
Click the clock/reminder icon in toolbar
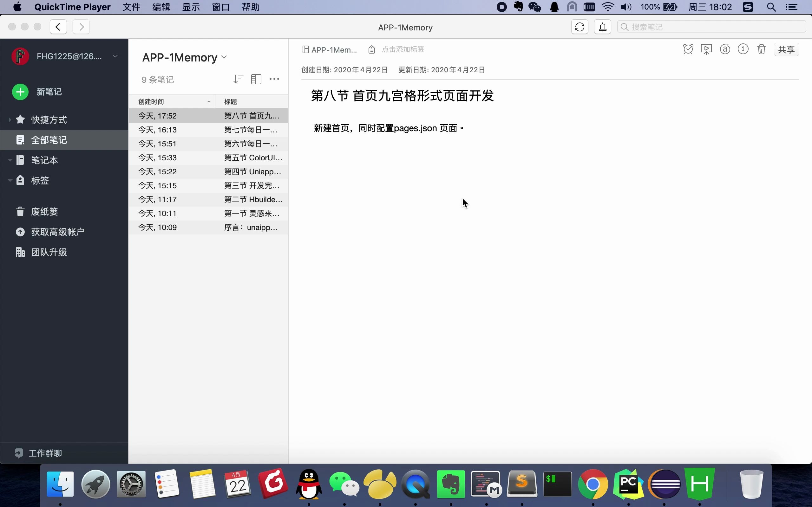click(x=688, y=49)
